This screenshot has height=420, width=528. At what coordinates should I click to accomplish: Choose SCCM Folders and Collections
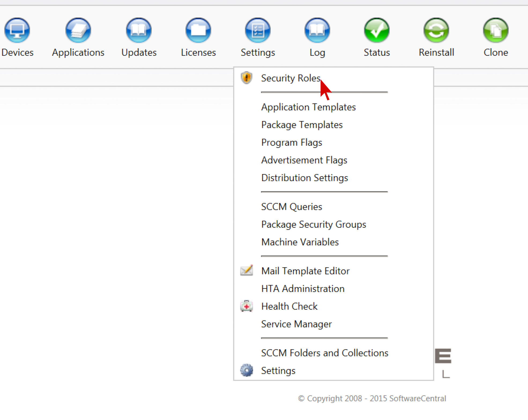coord(325,353)
